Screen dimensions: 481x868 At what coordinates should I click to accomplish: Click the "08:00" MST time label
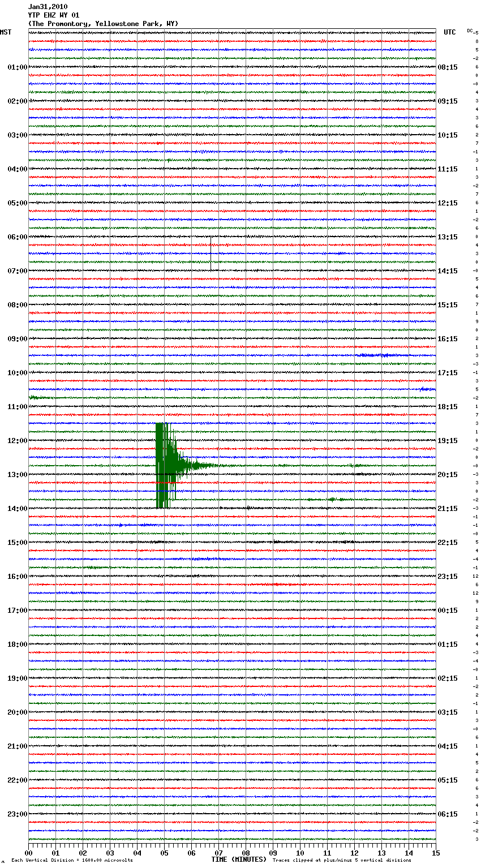point(18,305)
